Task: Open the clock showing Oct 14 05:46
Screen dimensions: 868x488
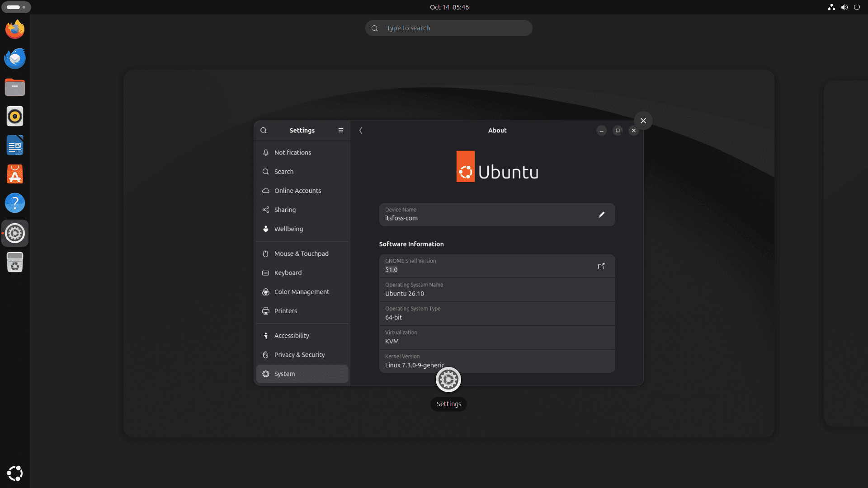Action: coord(449,7)
